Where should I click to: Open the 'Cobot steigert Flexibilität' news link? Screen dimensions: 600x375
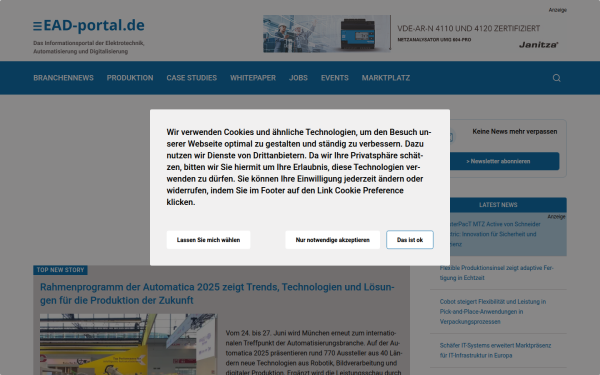(493, 311)
